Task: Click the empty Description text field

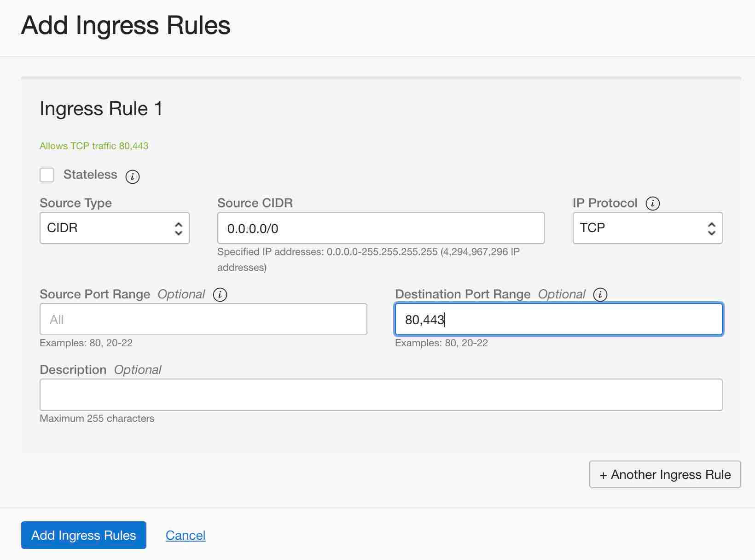Action: click(x=381, y=395)
